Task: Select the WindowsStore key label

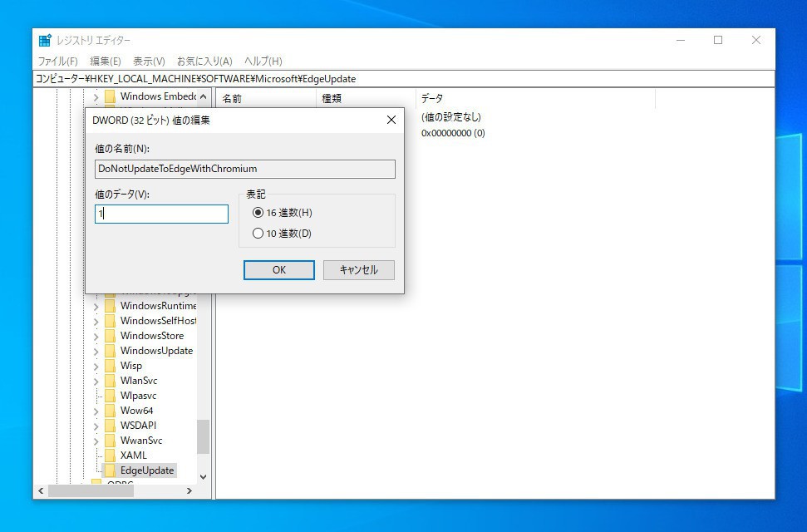Action: (152, 336)
